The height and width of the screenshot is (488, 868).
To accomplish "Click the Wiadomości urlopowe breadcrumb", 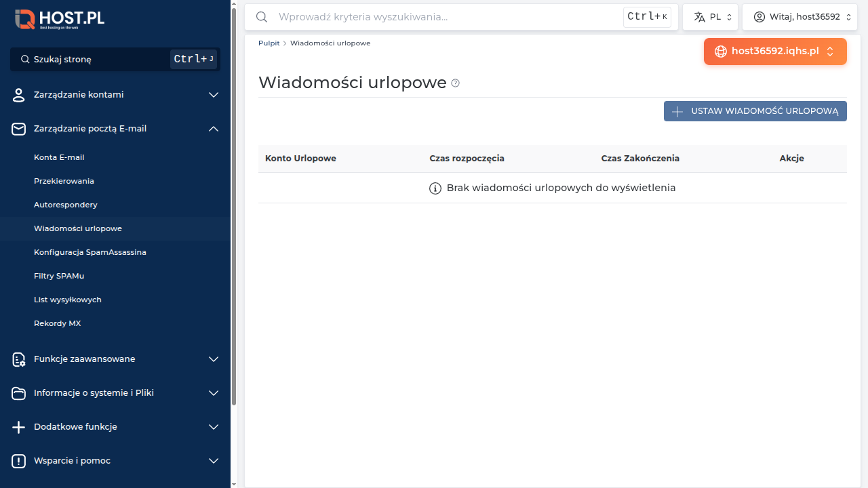I will 330,43.
